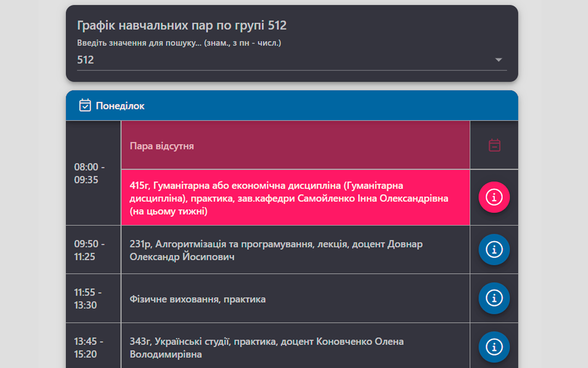Click the 'Пара відсутня' row text
588x368 pixels.
[x=162, y=146]
